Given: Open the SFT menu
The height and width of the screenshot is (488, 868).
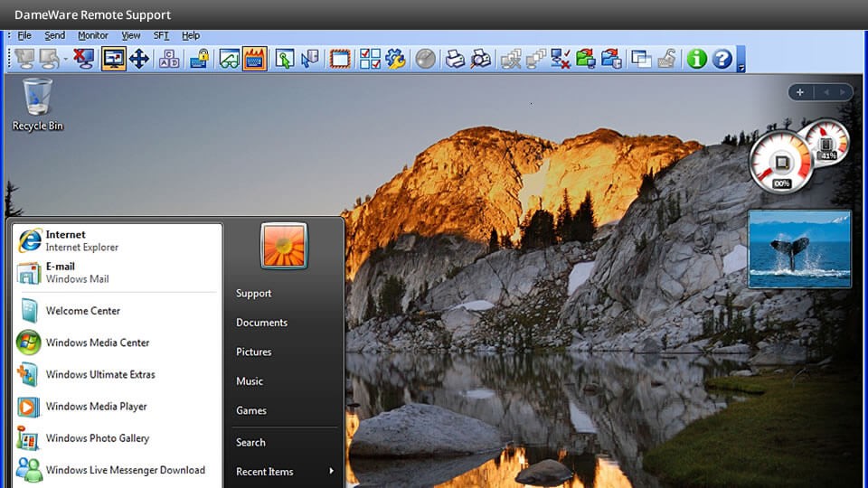Looking at the screenshot, I should 161,35.
